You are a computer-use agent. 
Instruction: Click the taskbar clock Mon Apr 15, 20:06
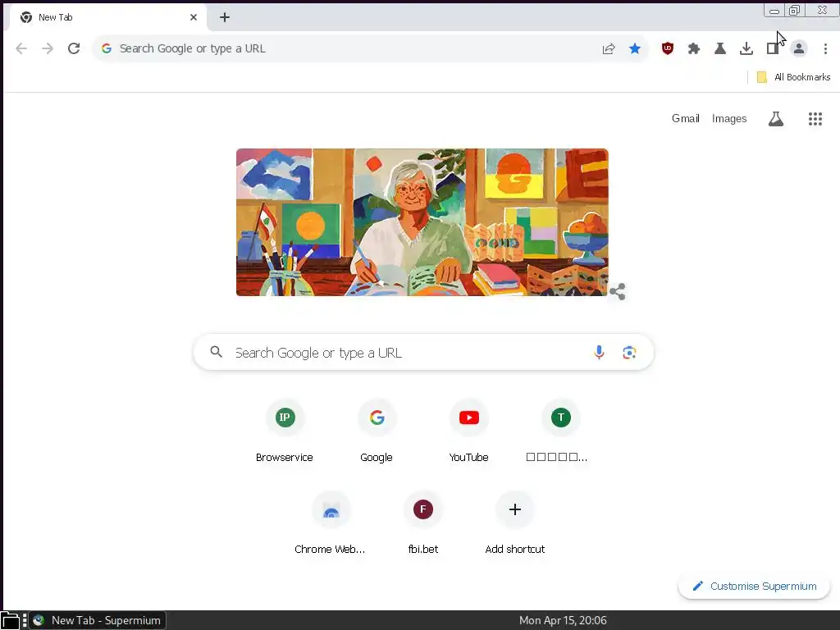click(563, 620)
